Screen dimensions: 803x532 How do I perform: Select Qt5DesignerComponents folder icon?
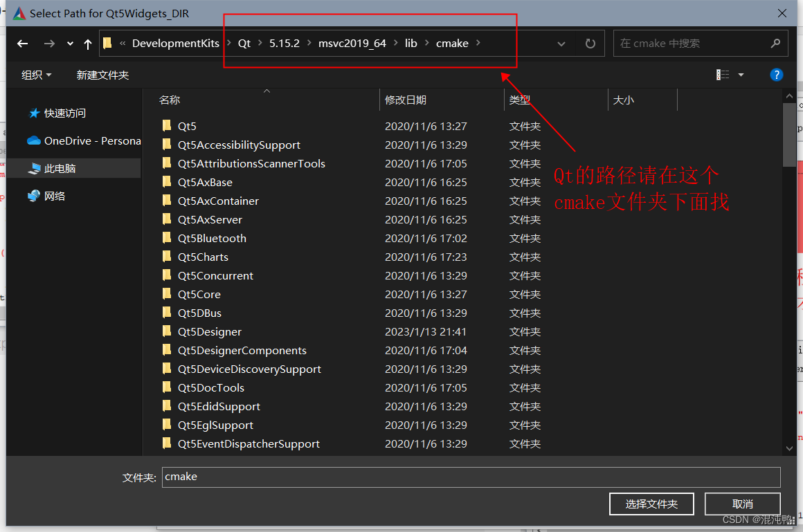(x=167, y=350)
